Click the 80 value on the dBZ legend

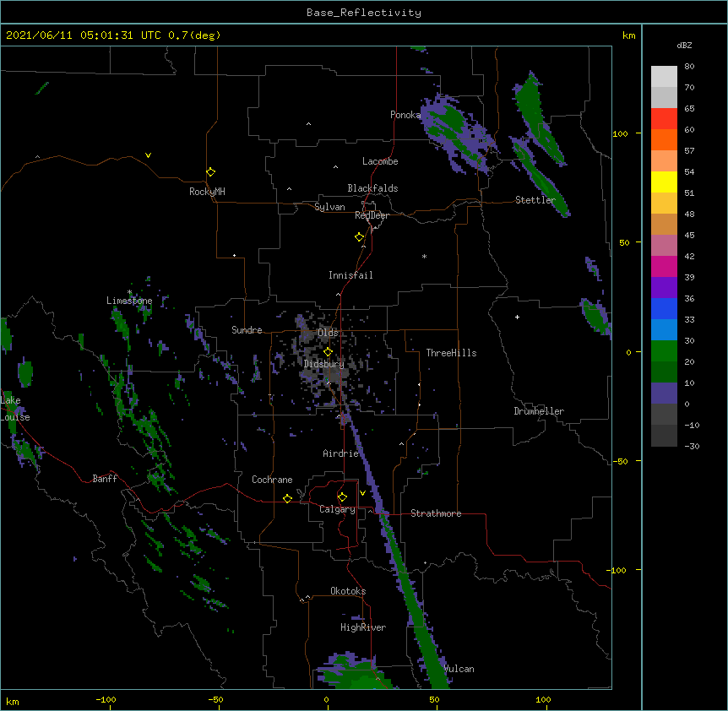click(x=689, y=67)
